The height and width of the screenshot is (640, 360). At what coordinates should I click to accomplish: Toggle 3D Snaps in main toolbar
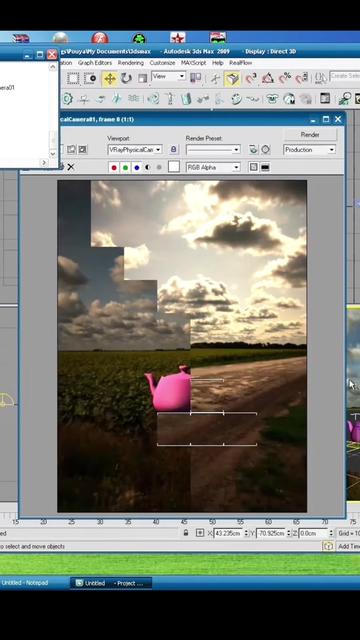(x=251, y=78)
